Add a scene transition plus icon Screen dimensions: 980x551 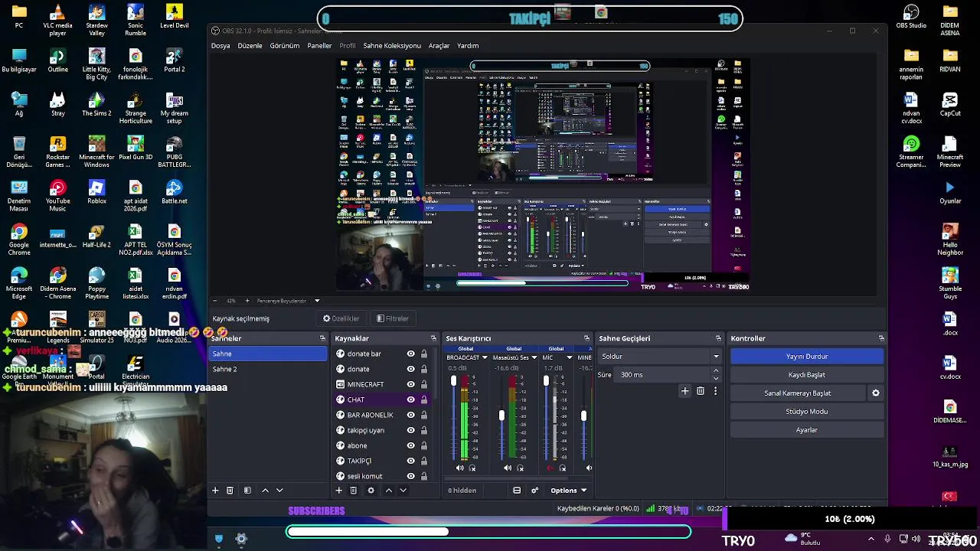click(x=684, y=391)
